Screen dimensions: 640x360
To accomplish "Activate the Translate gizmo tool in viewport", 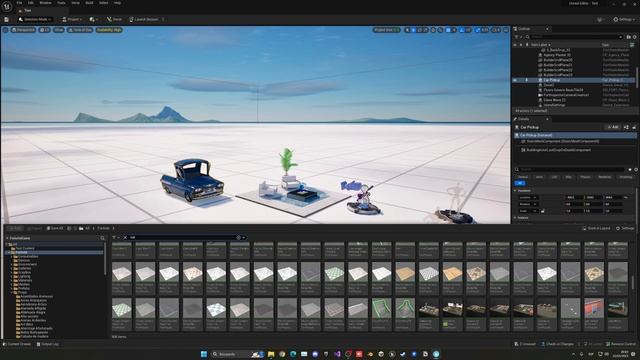I will pyautogui.click(x=413, y=30).
